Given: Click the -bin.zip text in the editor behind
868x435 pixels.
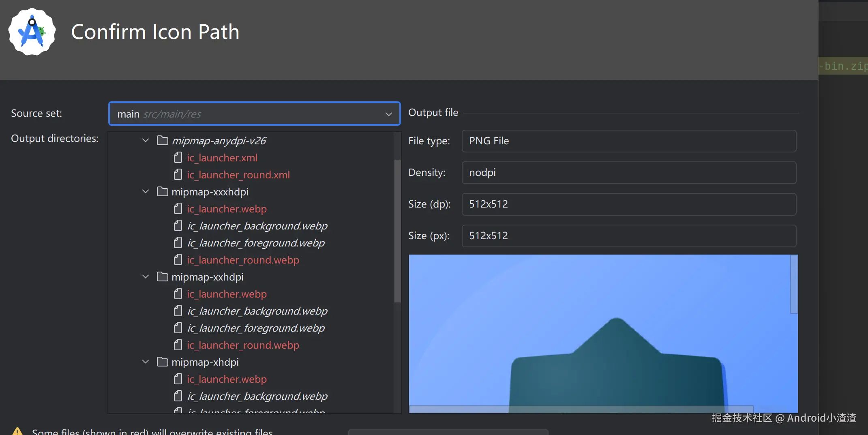Looking at the screenshot, I should pos(843,66).
